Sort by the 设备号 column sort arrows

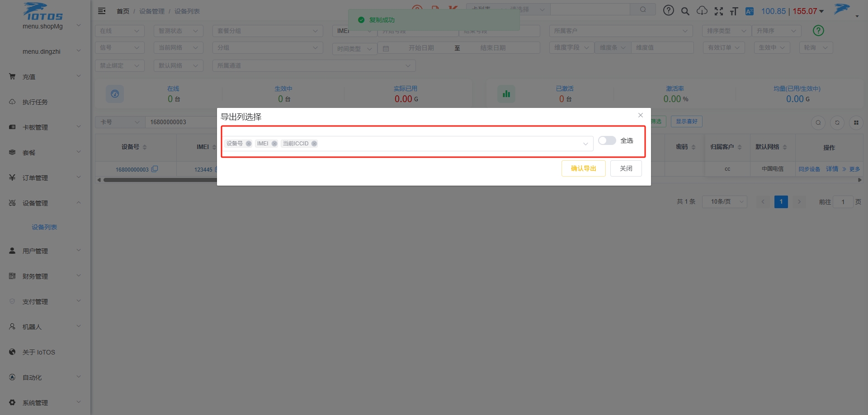(145, 147)
